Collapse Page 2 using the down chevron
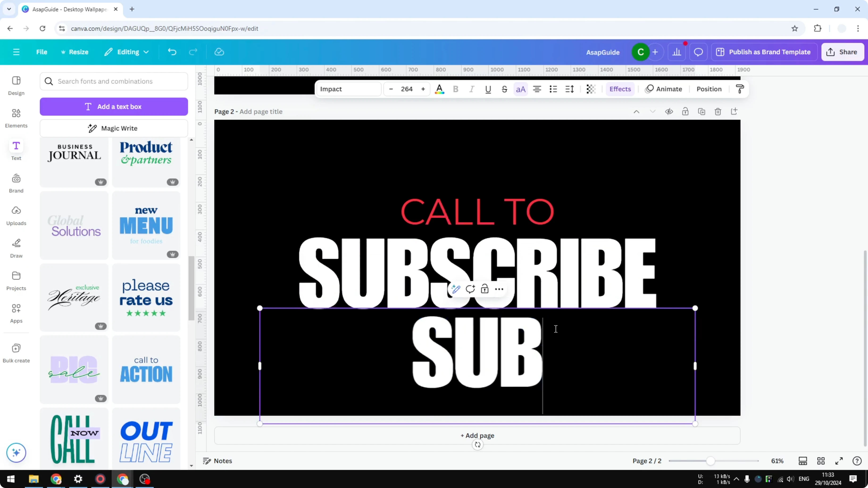This screenshot has width=868, height=488. pyautogui.click(x=652, y=111)
